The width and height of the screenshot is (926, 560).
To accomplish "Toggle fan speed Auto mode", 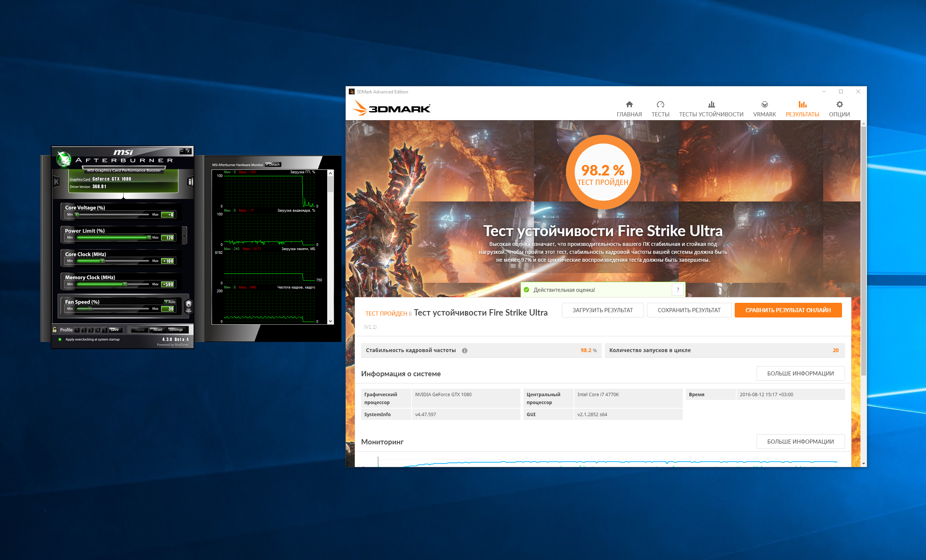I will 170,302.
